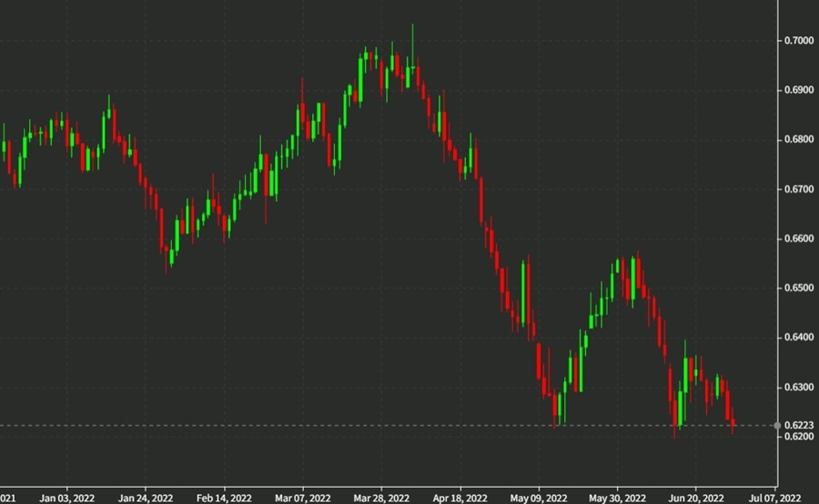
Task: Click the Jan 03, 2022 date label
Action: [66, 499]
